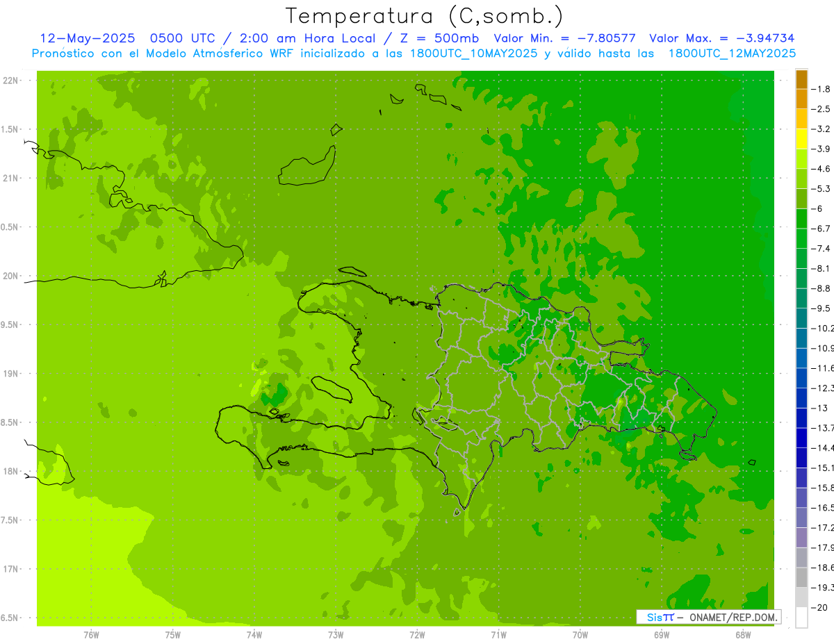Pick the purple swatch between -17.2 and -17.9
This screenshot has height=644, width=834.
[x=802, y=538]
